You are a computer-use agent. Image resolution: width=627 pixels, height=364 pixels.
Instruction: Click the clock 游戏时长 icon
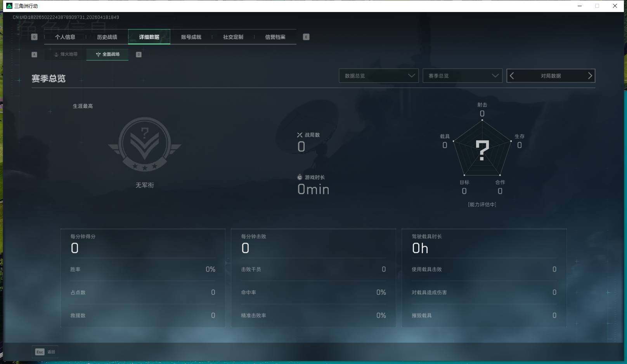coord(300,177)
